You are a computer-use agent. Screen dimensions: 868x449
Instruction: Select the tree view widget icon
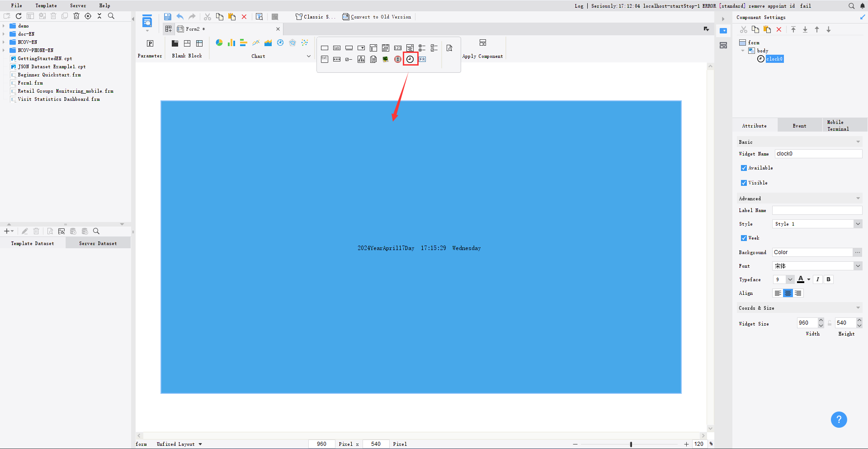point(361,59)
